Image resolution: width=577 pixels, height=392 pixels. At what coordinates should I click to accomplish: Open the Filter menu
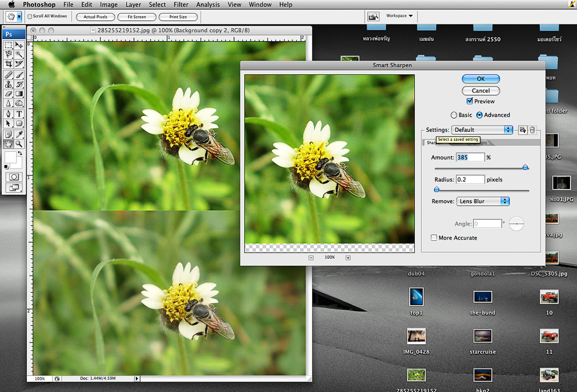pyautogui.click(x=181, y=4)
